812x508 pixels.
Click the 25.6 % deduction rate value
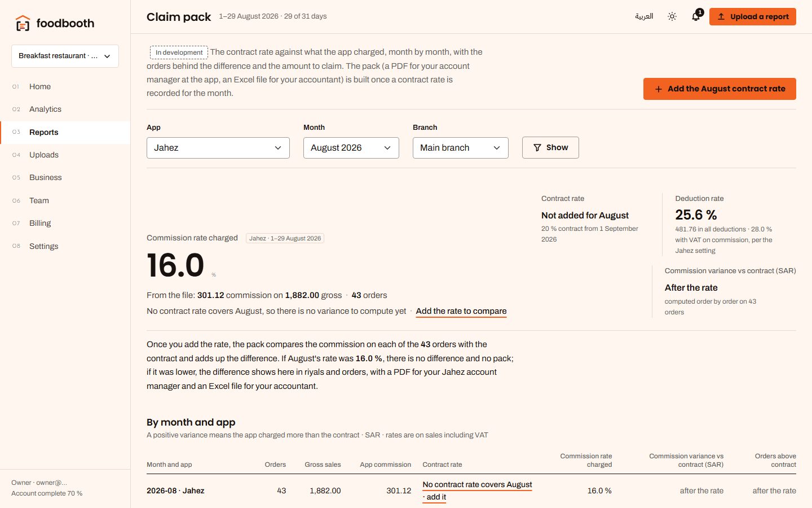click(696, 215)
